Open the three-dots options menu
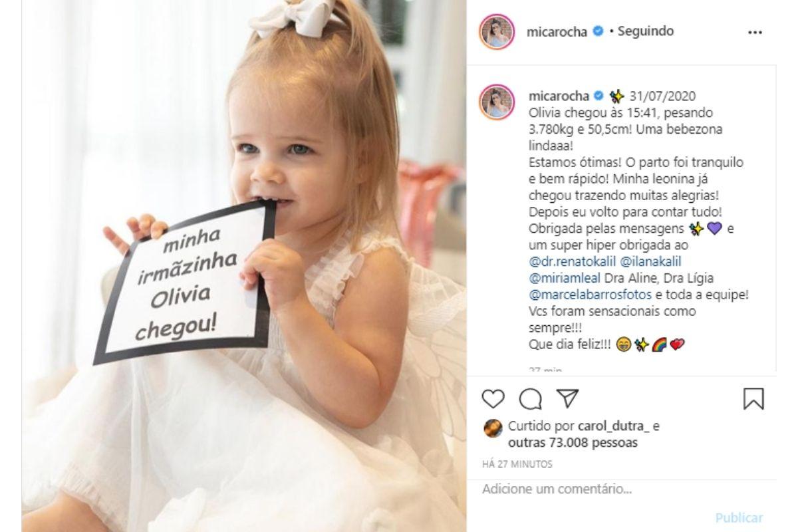The height and width of the screenshot is (532, 798). (755, 31)
